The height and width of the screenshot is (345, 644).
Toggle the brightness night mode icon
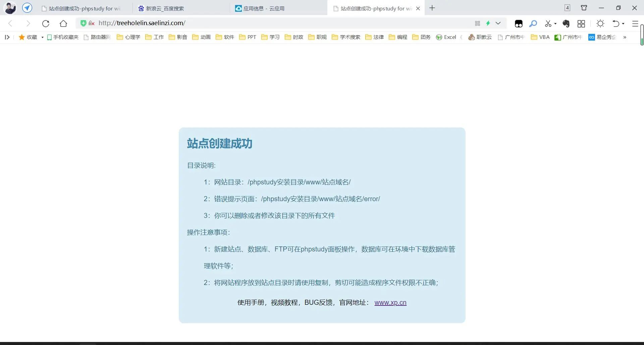coord(600,23)
